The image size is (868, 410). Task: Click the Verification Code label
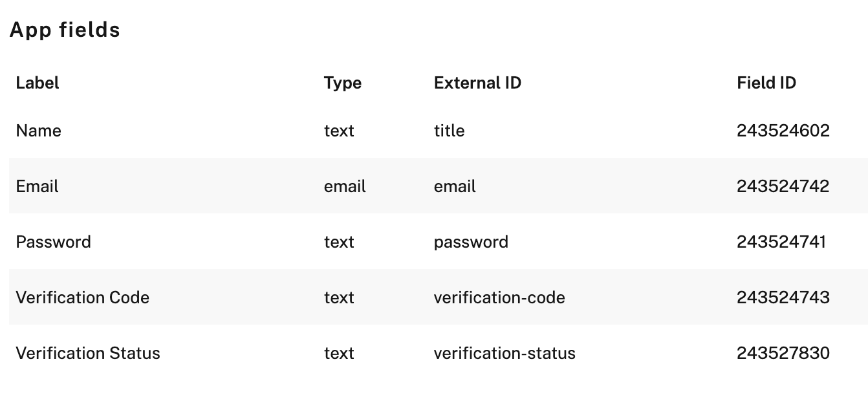pos(83,297)
